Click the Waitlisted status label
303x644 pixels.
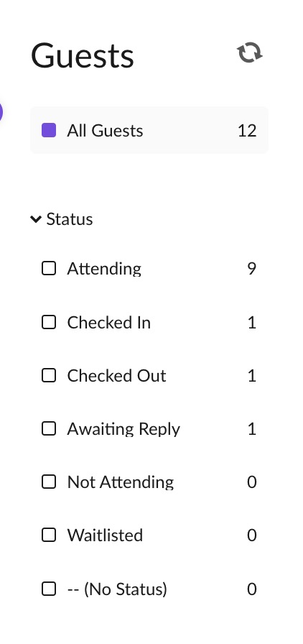[x=105, y=535]
